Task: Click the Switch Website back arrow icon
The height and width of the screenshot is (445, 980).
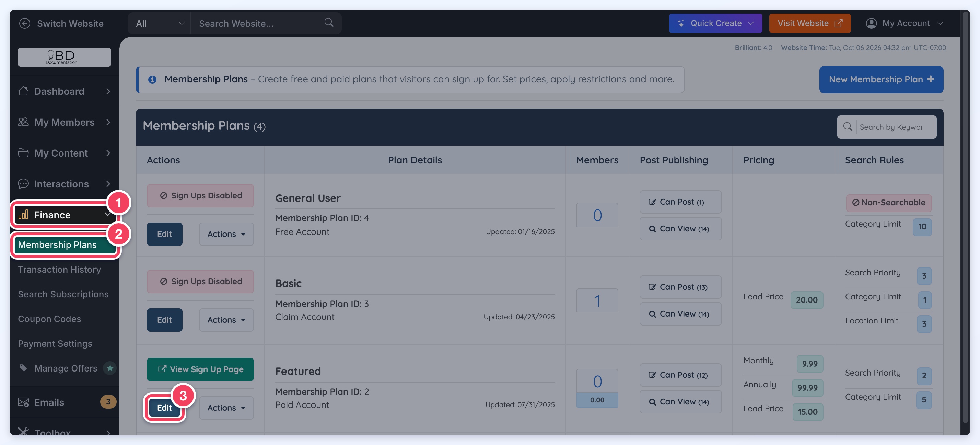Action: (x=24, y=23)
